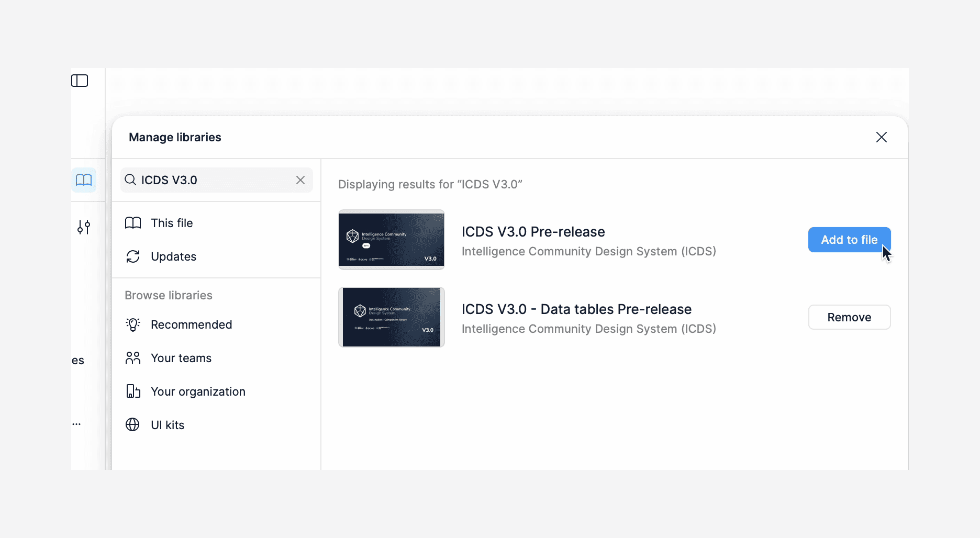Close the Manage libraries dialog
The height and width of the screenshot is (538, 980).
click(882, 137)
